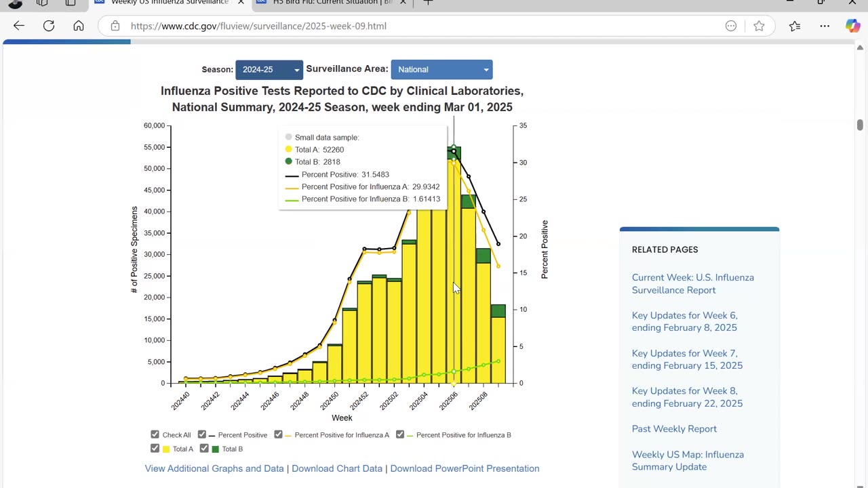Click the yellow Total A legend swatch
Image resolution: width=868 pixels, height=488 pixels.
pyautogui.click(x=166, y=449)
